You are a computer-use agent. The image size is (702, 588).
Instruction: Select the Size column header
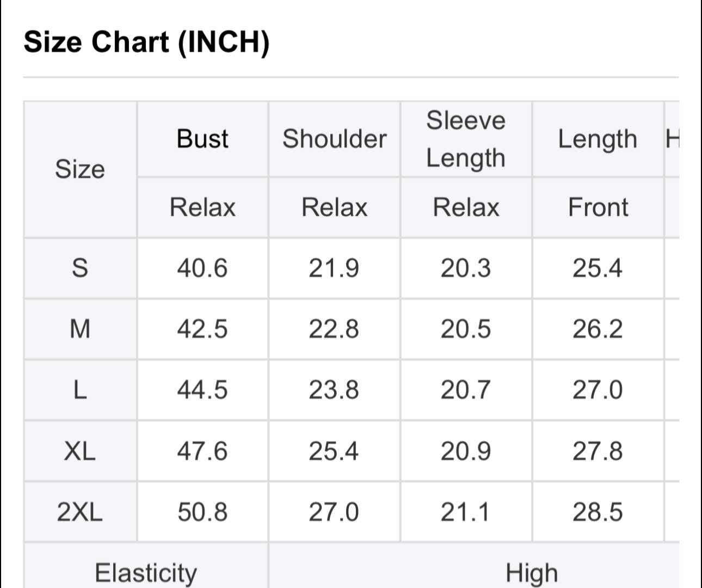pyautogui.click(x=80, y=169)
